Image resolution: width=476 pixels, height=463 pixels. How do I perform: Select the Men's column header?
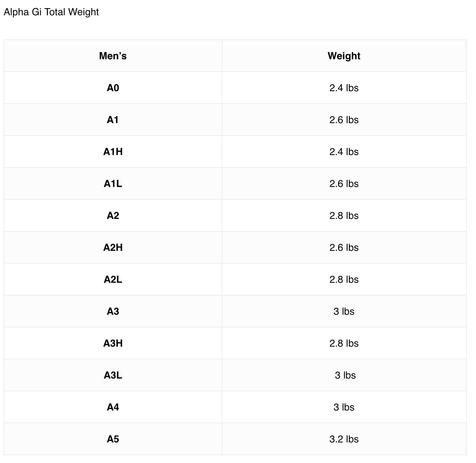(113, 56)
